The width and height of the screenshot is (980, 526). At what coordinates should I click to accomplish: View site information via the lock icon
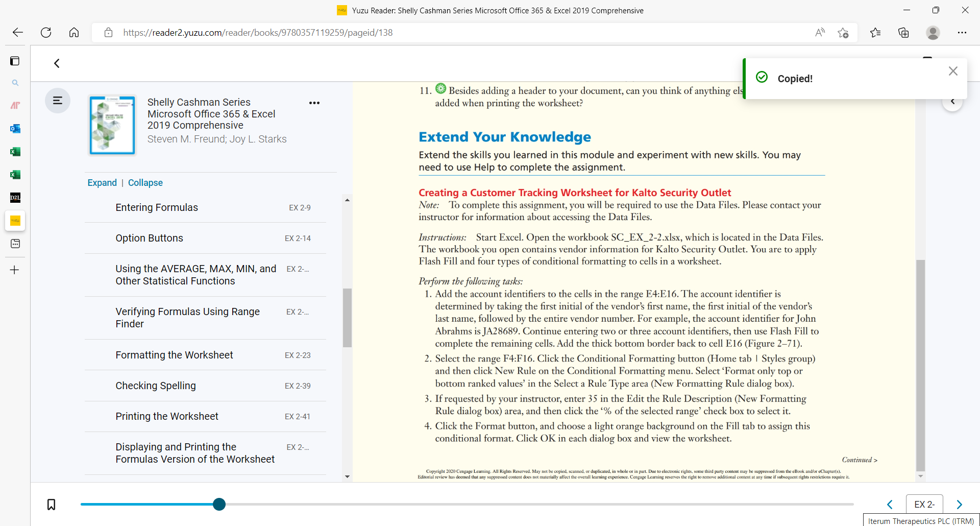(x=108, y=33)
